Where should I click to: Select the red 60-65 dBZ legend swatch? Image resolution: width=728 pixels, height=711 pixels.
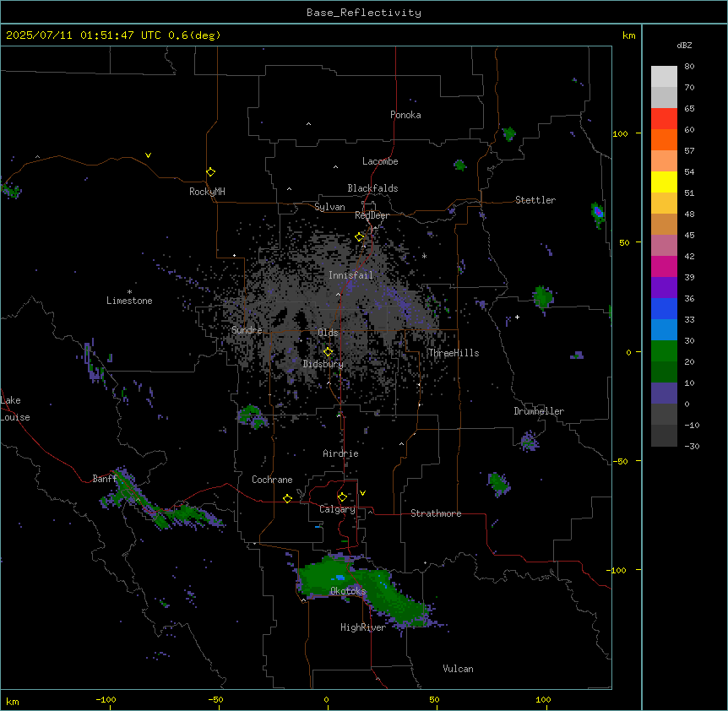[x=664, y=119]
